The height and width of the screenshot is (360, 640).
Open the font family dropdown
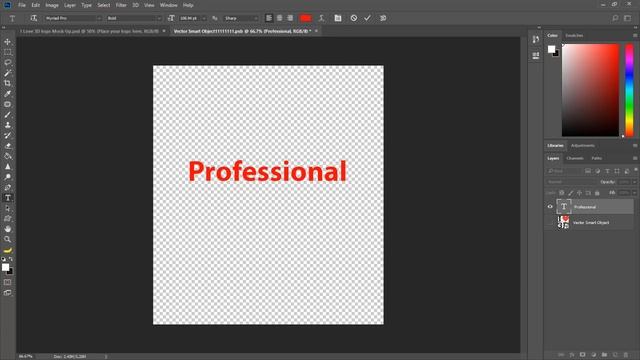(x=99, y=18)
